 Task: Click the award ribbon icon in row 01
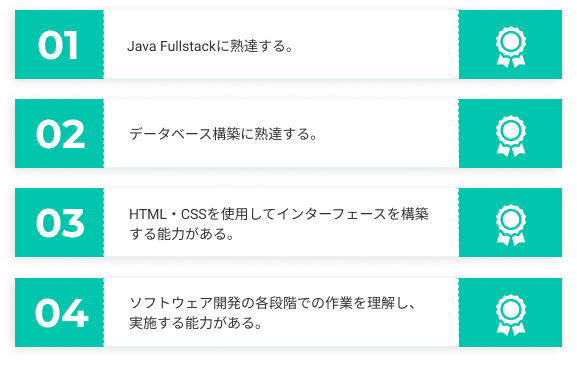(510, 47)
